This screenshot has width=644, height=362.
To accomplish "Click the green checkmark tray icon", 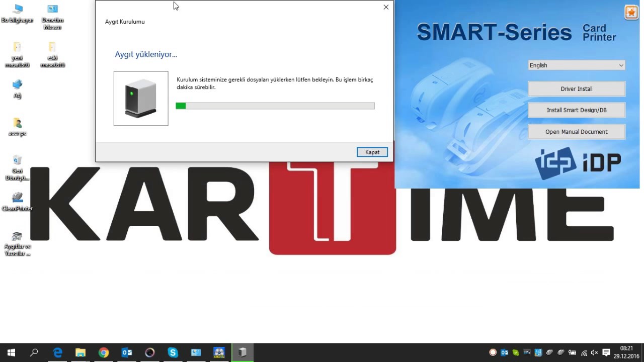I will (515, 352).
